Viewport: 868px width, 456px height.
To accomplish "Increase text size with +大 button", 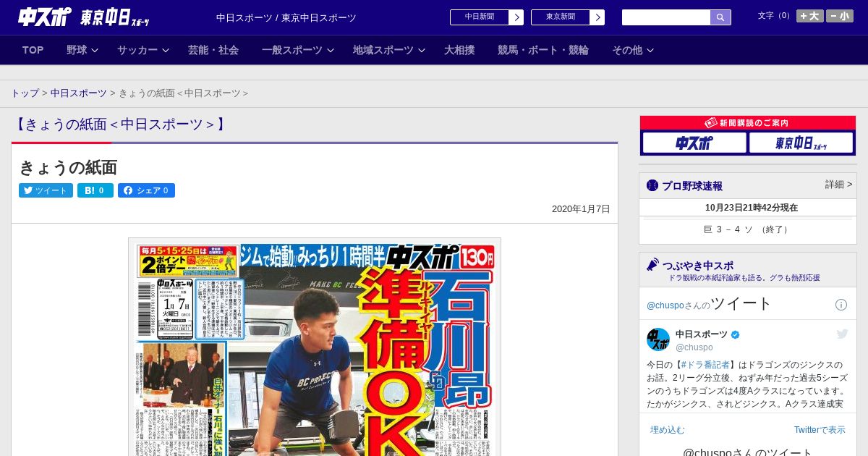I will [809, 16].
